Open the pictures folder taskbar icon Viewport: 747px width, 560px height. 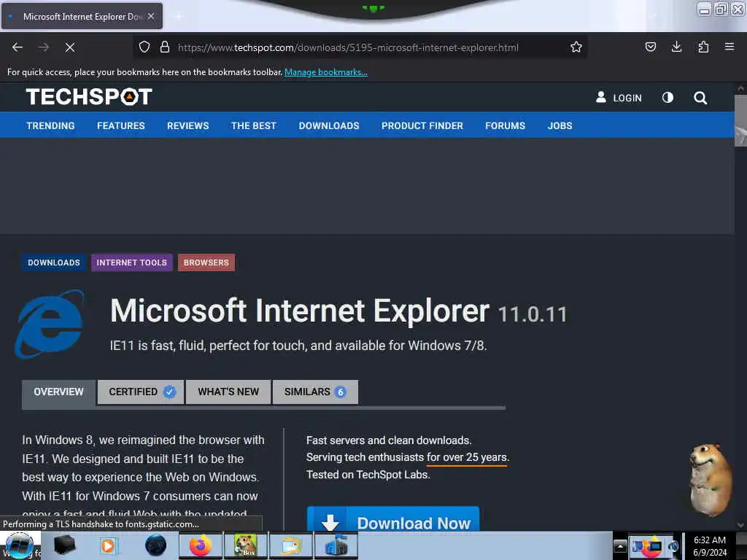point(291,545)
